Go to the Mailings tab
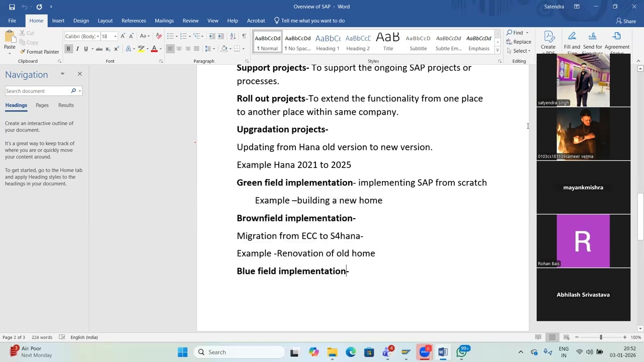This screenshot has width=644, height=362. (164, 21)
